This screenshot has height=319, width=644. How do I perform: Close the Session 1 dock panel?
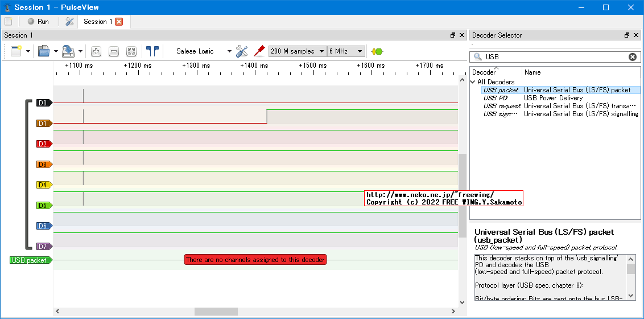pyautogui.click(x=462, y=35)
